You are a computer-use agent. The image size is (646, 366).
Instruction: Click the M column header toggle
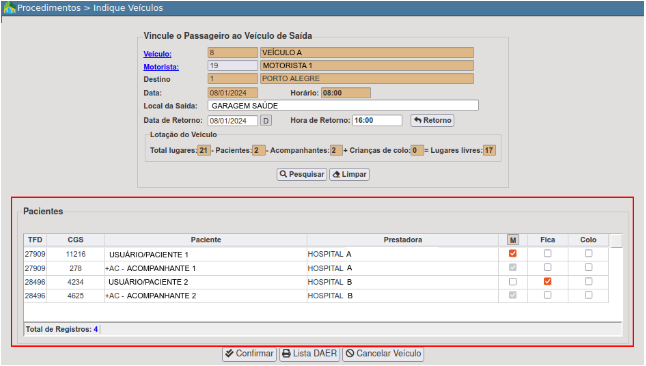click(513, 240)
